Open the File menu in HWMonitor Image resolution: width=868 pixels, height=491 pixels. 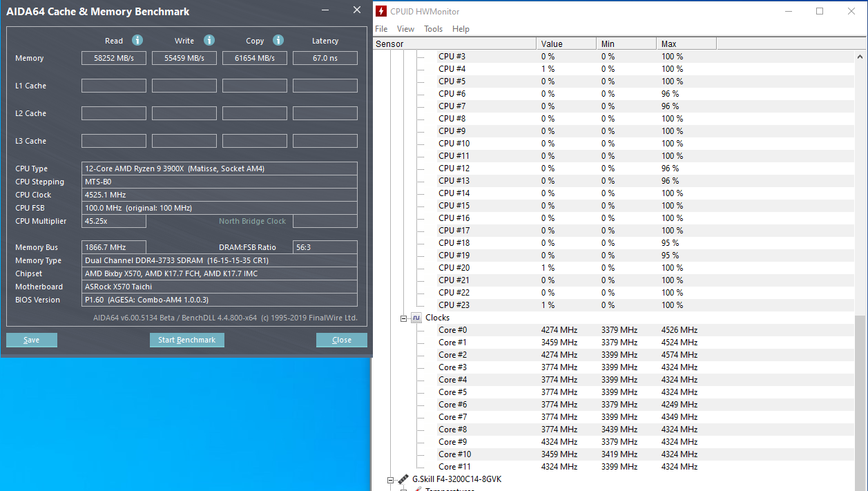point(381,29)
